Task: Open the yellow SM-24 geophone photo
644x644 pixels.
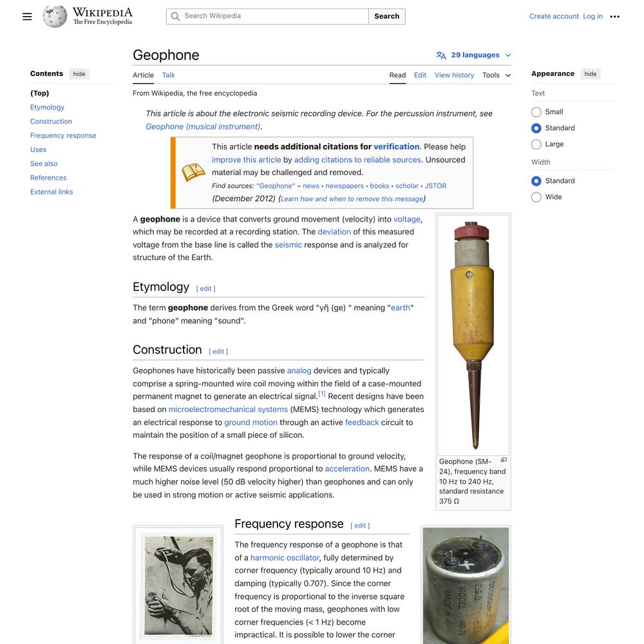Action: (x=473, y=335)
